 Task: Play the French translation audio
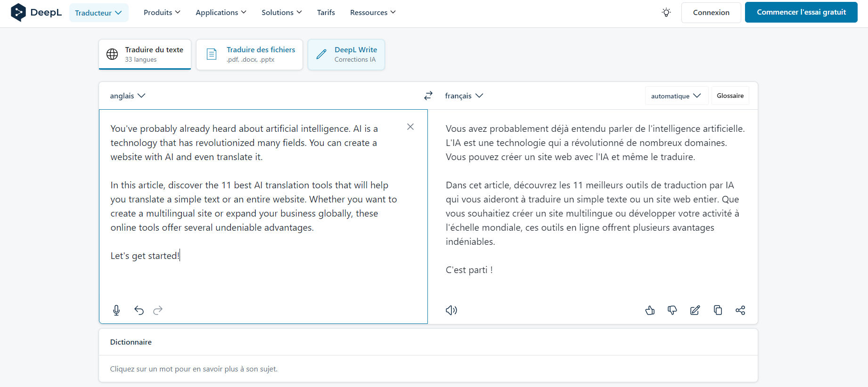point(451,310)
